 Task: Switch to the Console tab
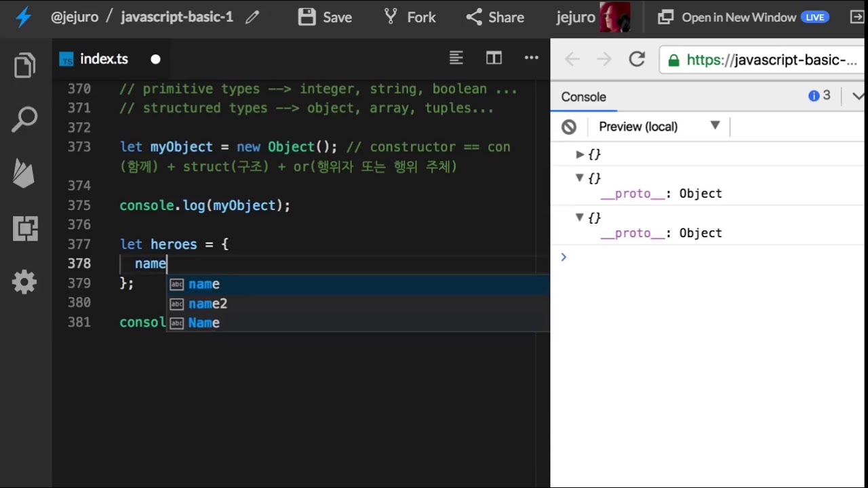(583, 97)
